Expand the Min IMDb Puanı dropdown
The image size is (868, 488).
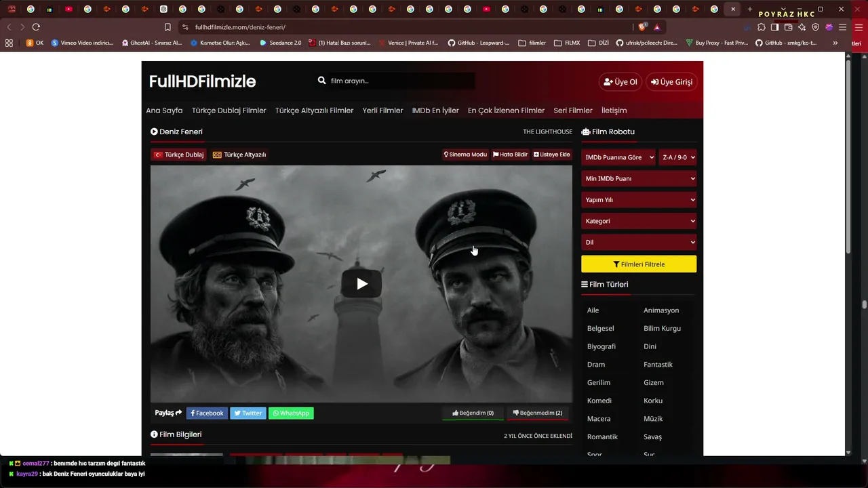639,178
